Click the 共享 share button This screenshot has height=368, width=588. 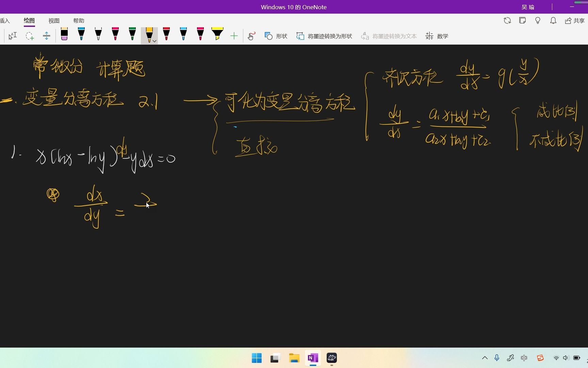575,20
